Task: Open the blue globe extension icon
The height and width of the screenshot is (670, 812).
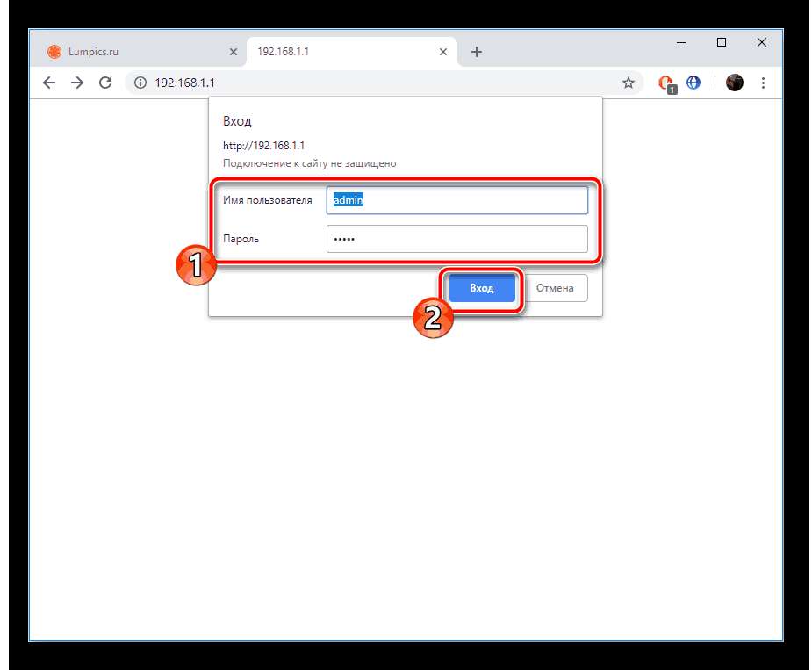Action: [x=693, y=83]
